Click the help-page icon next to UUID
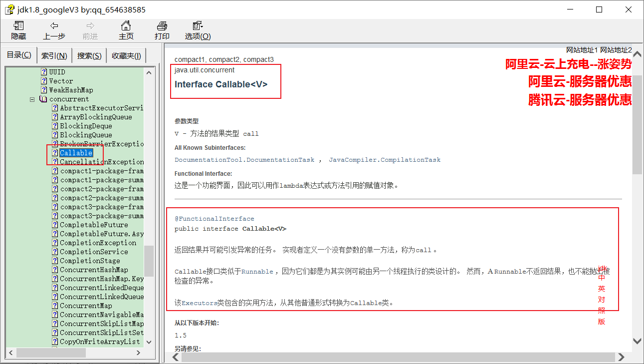 [44, 72]
